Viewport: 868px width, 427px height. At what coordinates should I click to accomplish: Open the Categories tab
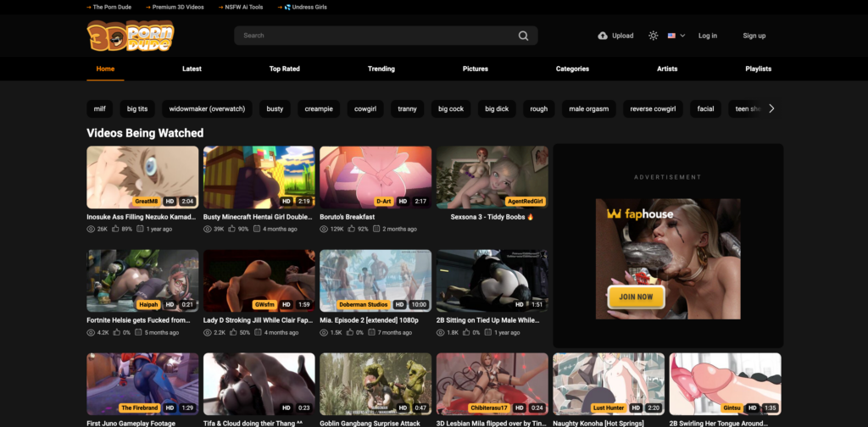572,69
